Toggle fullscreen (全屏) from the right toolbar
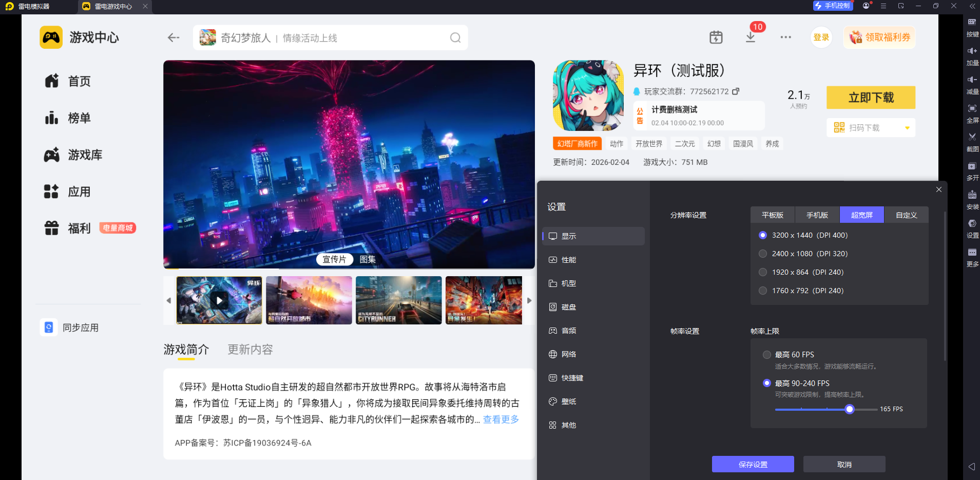The height and width of the screenshot is (480, 980). (972, 108)
